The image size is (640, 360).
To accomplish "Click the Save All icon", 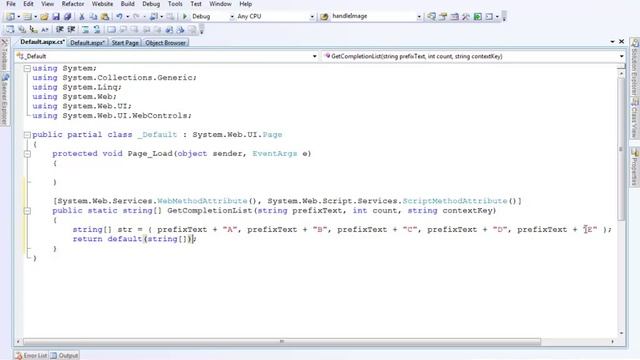I will click(67, 17).
